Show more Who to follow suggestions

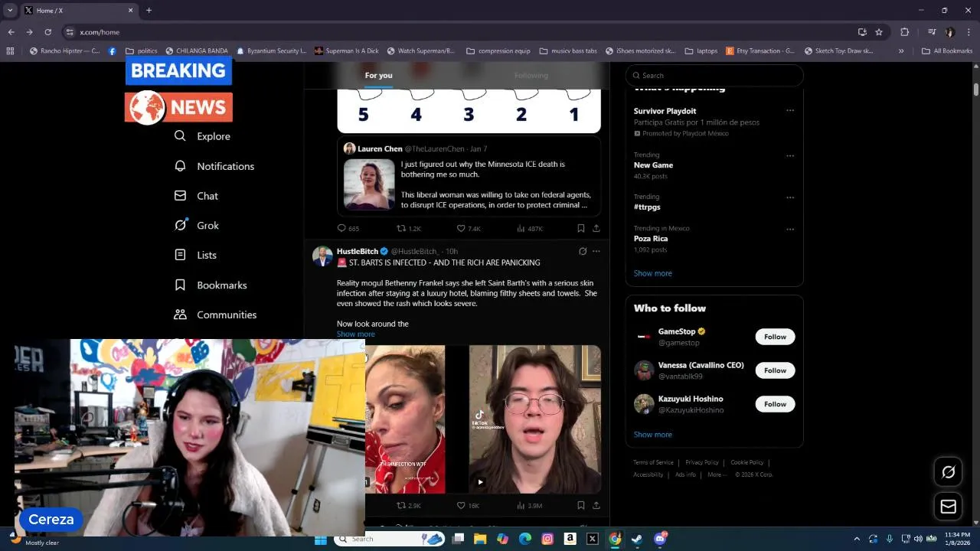[x=653, y=435]
